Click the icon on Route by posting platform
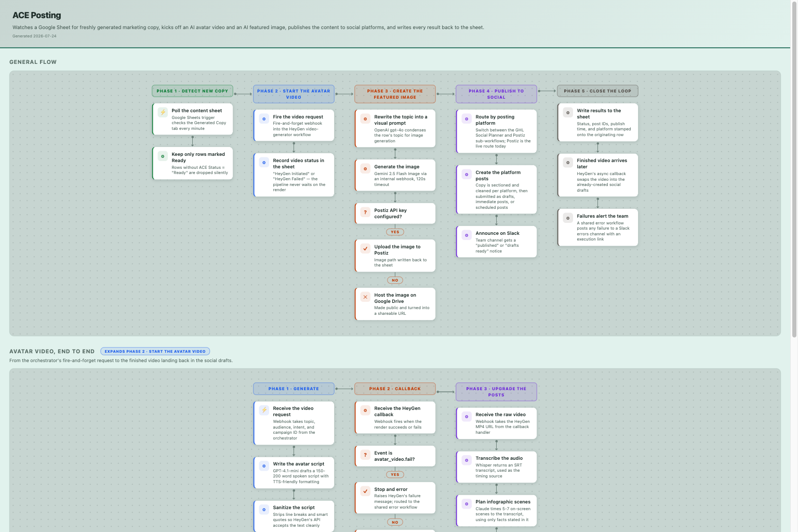The width and height of the screenshot is (798, 532). 467,118
